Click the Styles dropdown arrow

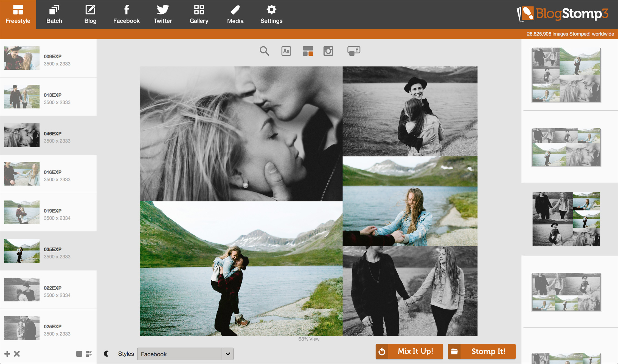227,354
